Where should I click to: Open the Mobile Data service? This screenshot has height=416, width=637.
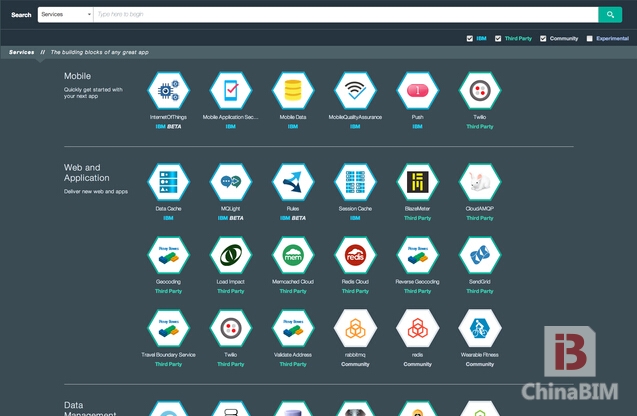[292, 91]
